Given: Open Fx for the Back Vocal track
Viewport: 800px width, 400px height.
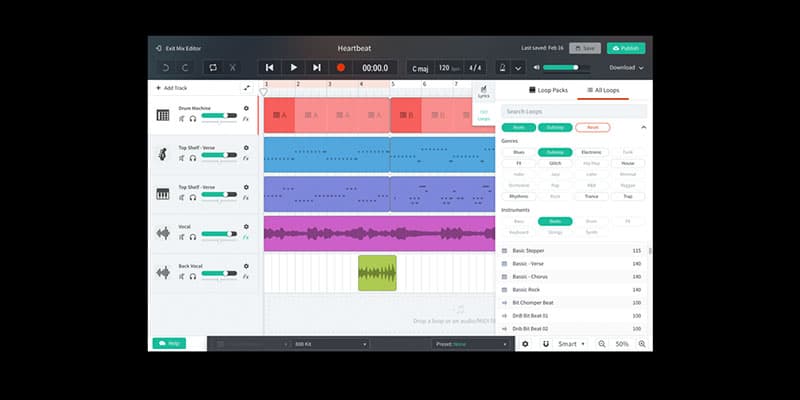Looking at the screenshot, I should [246, 275].
